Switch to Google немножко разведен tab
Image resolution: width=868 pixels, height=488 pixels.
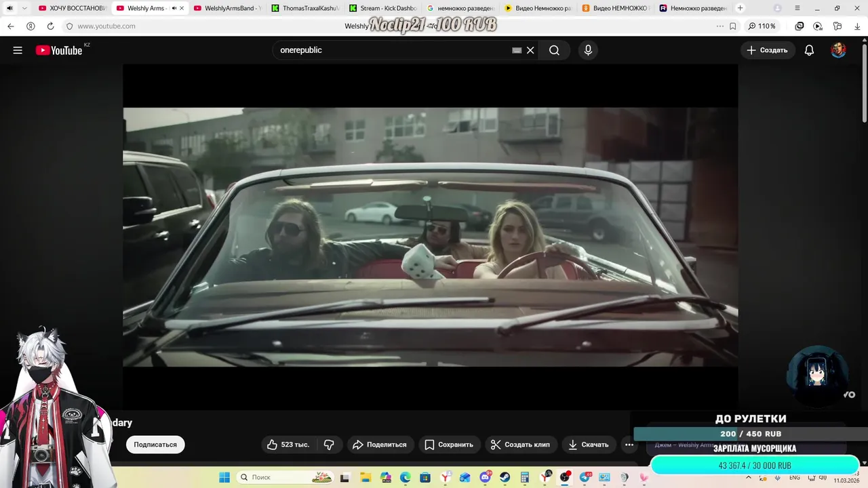(460, 8)
